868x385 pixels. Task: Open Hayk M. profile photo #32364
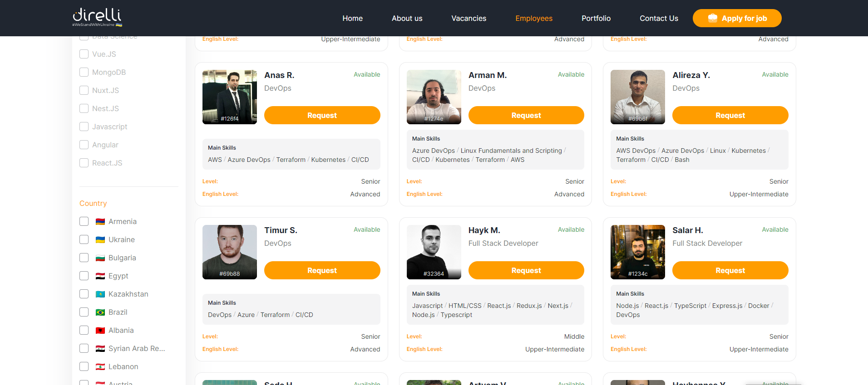pos(434,252)
